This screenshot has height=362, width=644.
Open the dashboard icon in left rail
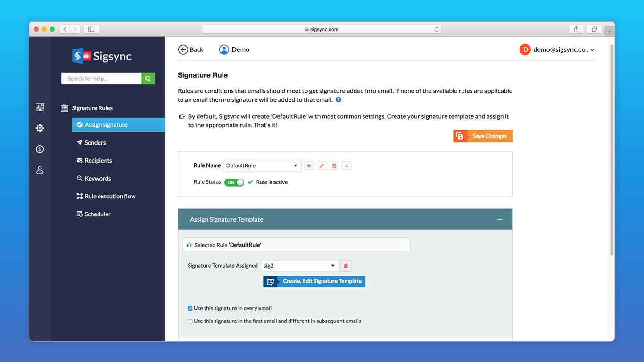pyautogui.click(x=40, y=107)
